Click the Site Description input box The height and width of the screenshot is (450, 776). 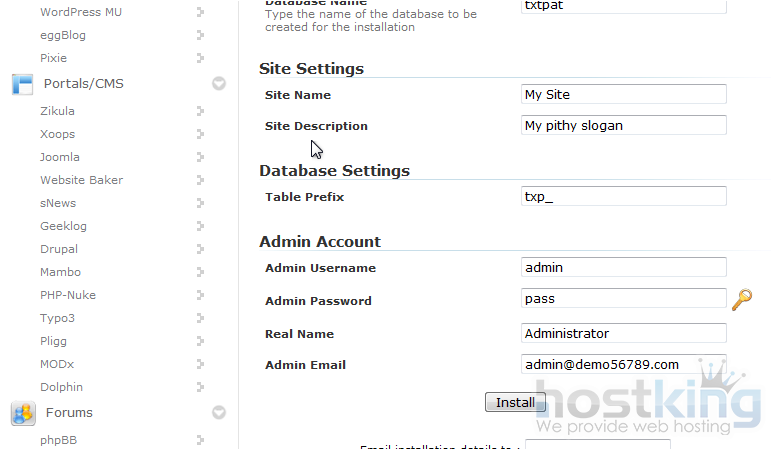point(624,126)
